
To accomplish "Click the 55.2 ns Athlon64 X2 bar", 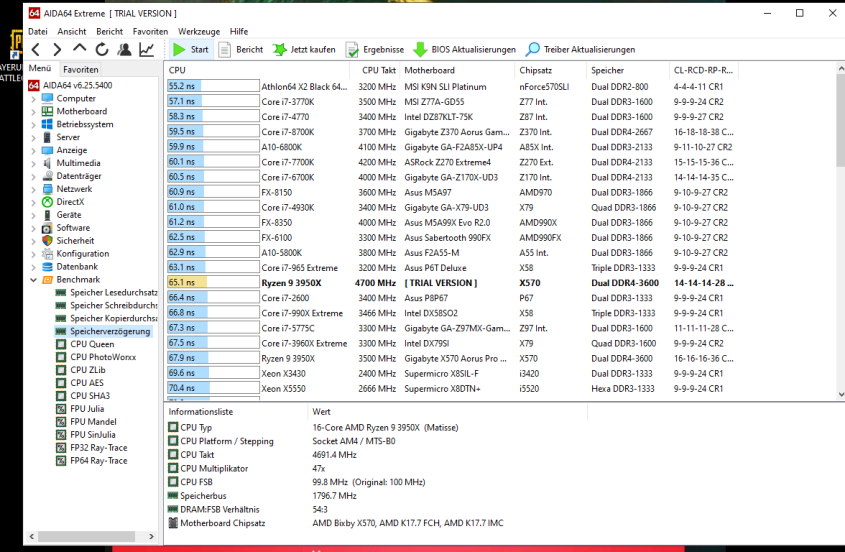I will [213, 86].
